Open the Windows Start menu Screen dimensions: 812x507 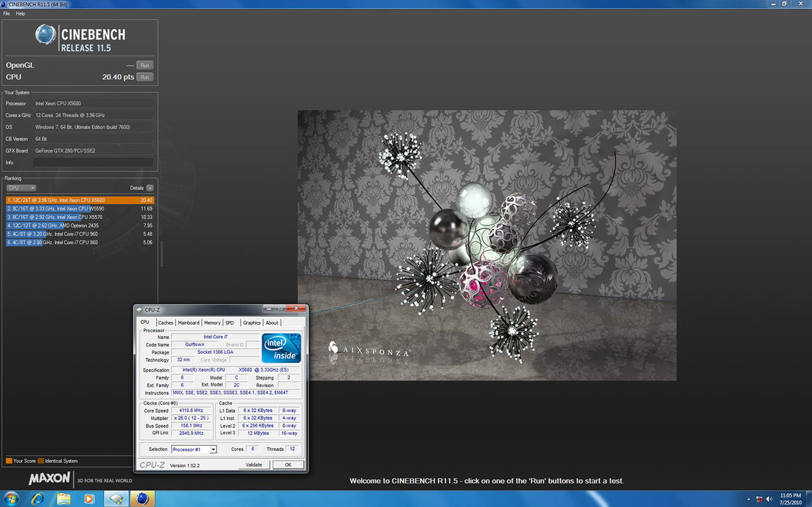(x=10, y=499)
